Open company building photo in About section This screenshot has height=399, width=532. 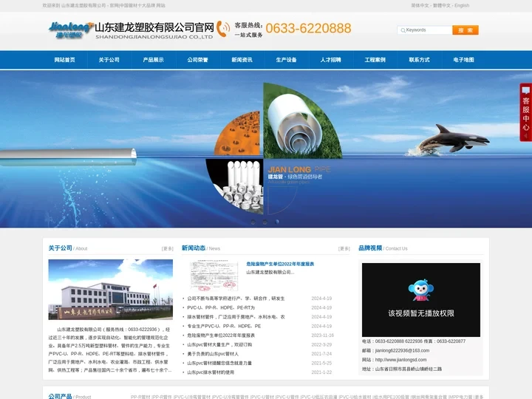111,290
